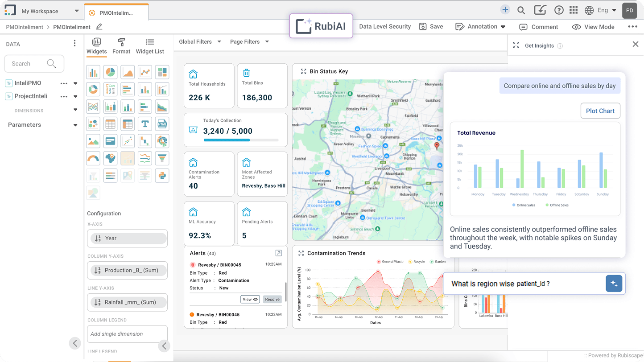Insert a bubble chart widget
The image size is (644, 362).
click(93, 123)
